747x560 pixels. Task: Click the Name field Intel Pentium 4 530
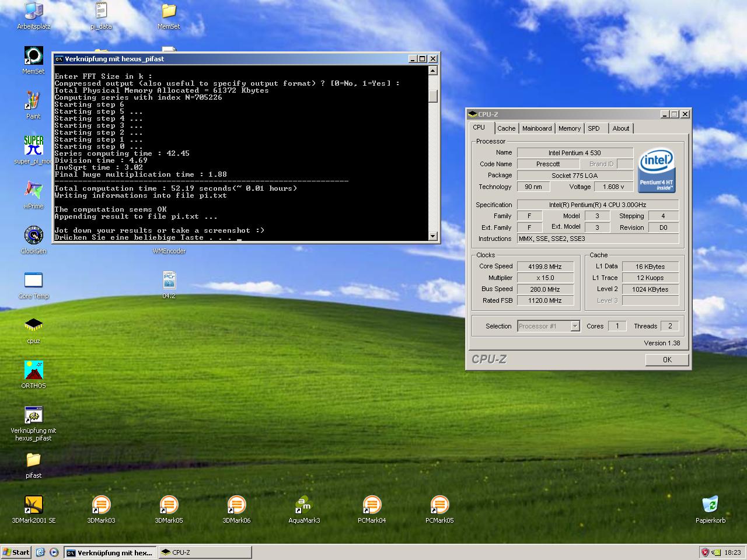click(x=575, y=153)
